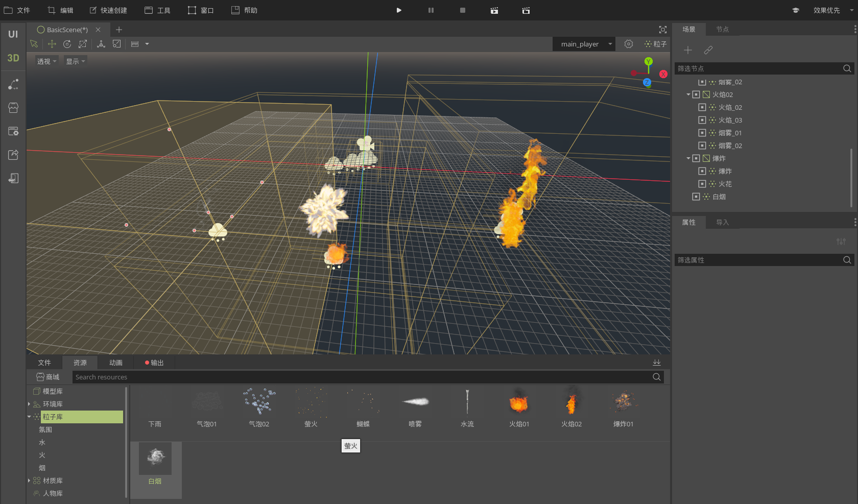Open the path node tool in sidebar
This screenshot has height=504, width=858.
[13, 84]
